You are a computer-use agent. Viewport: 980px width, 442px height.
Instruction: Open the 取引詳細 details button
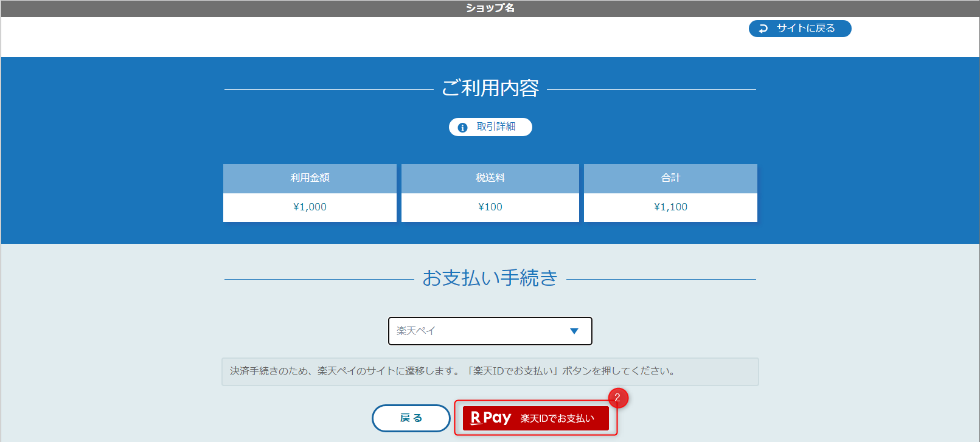pos(490,127)
